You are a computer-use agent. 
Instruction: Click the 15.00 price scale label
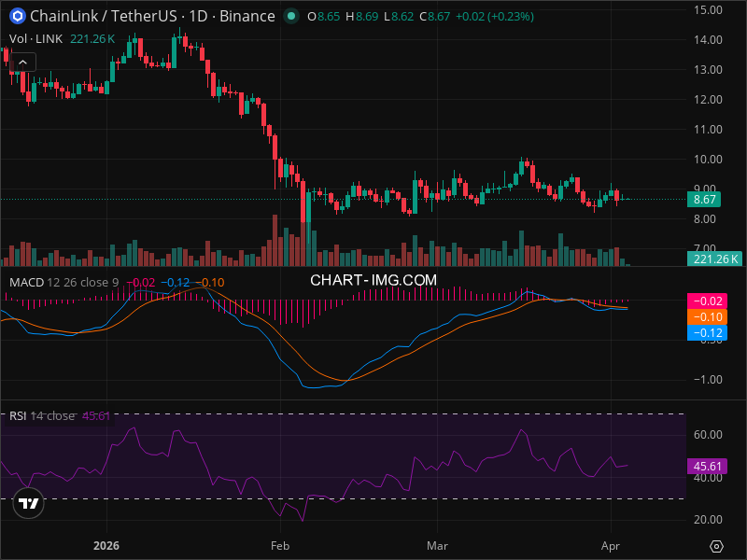pyautogui.click(x=708, y=10)
